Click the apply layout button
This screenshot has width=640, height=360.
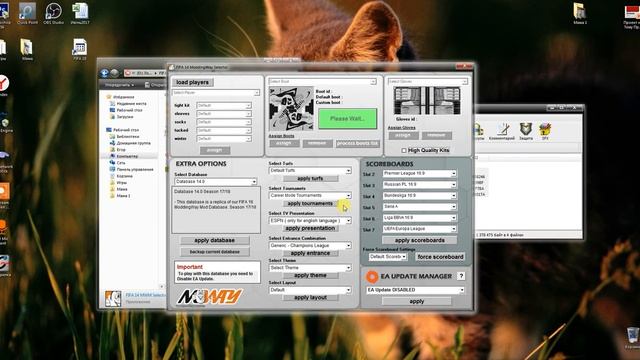pos(310,298)
